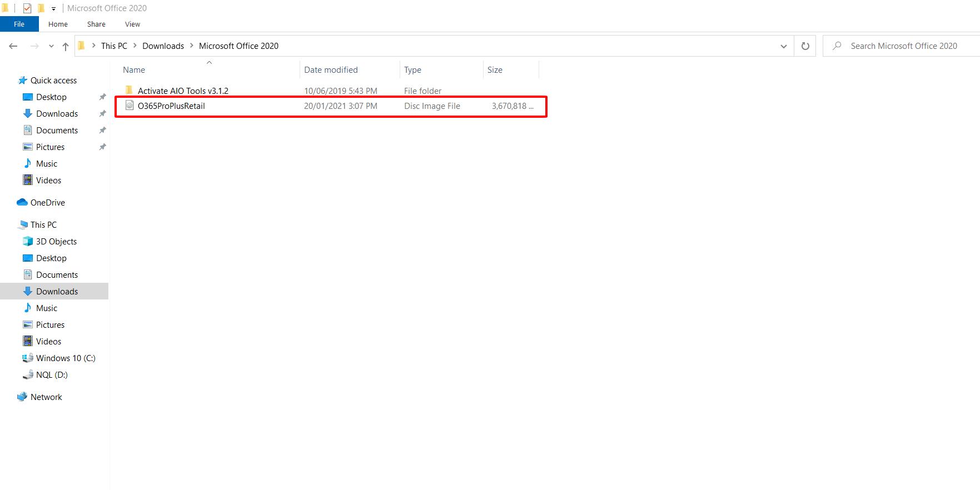980x490 pixels.
Task: Open 3D Objects under This PC
Action: [56, 242]
